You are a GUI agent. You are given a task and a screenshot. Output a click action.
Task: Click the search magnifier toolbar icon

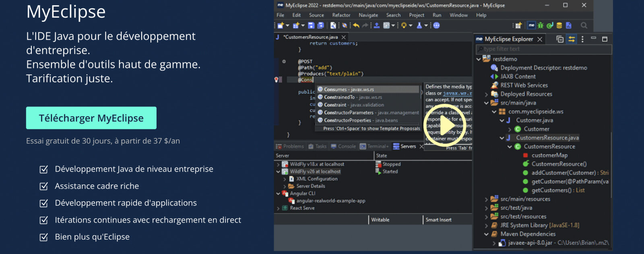[x=584, y=25]
